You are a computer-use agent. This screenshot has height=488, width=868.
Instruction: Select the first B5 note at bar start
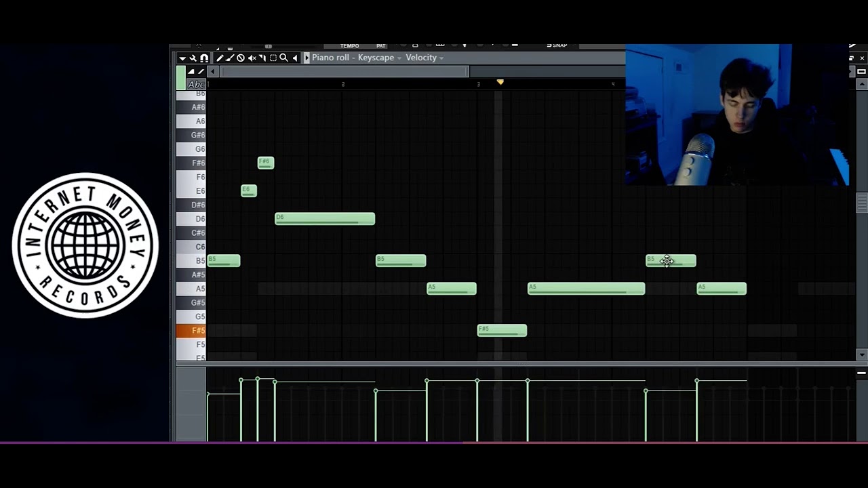point(224,261)
